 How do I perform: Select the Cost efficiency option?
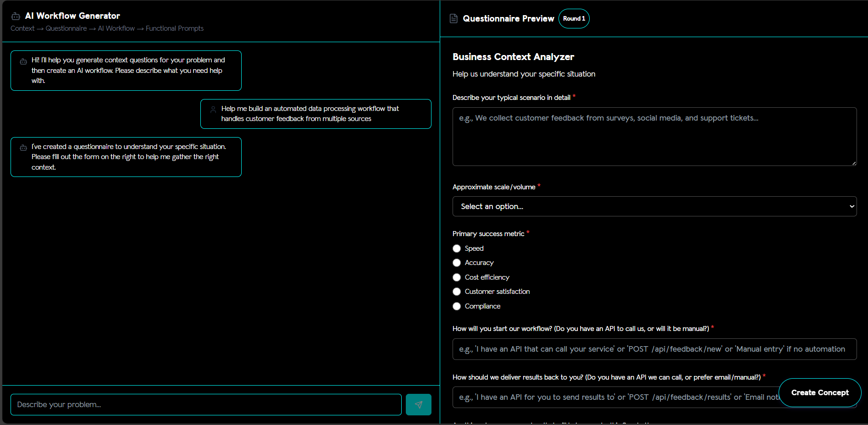click(457, 277)
